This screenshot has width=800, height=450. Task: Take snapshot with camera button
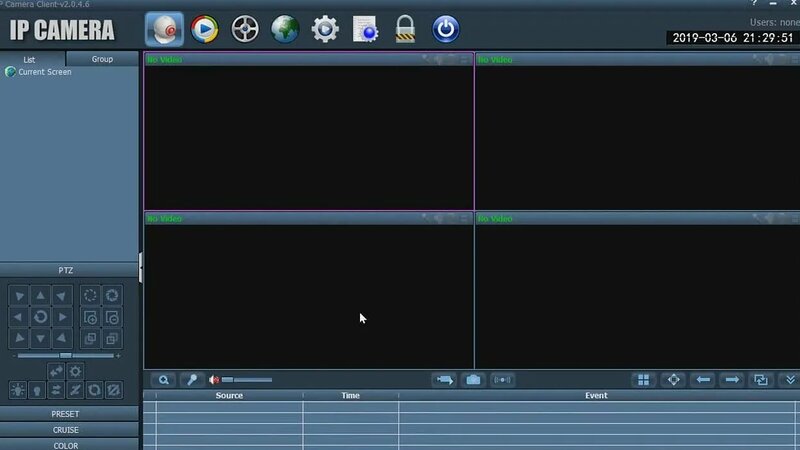(x=473, y=380)
